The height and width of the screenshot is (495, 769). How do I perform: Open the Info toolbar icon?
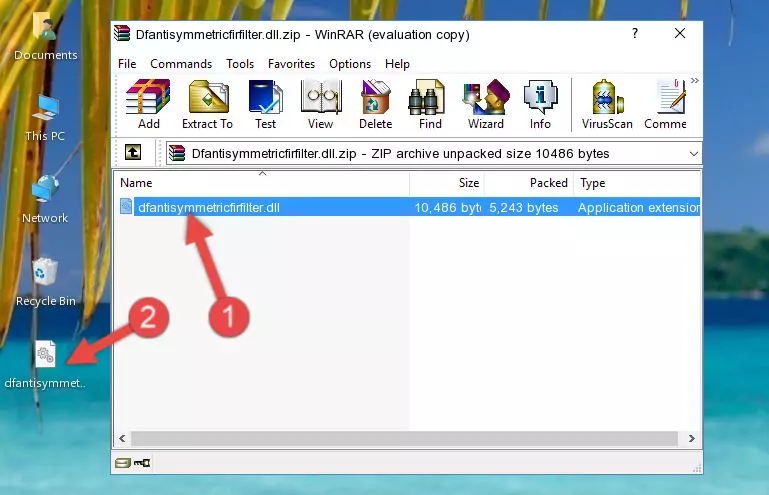point(540,104)
